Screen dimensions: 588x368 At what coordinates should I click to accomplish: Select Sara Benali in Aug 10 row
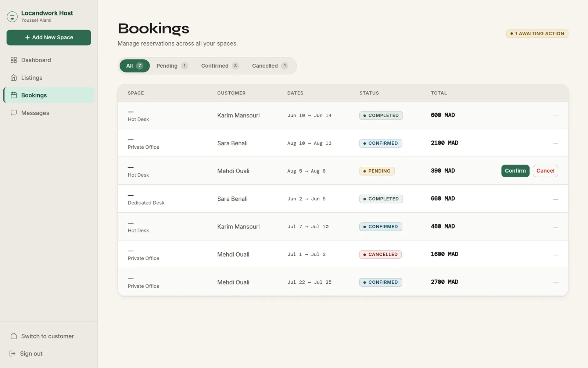click(232, 143)
